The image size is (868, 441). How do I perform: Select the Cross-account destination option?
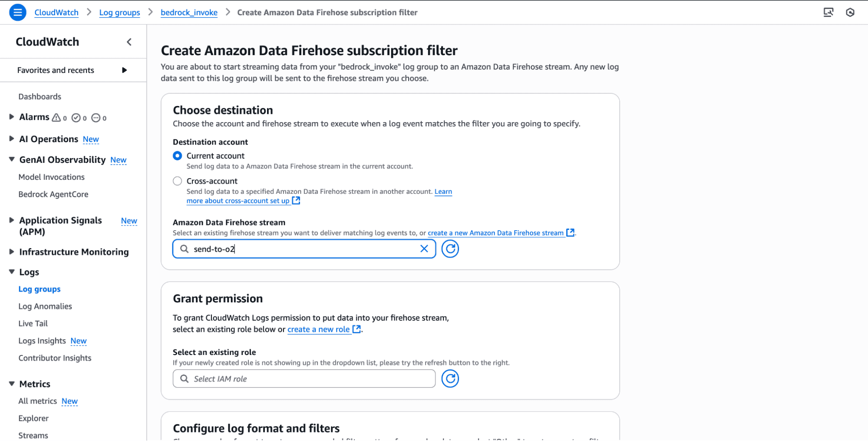tap(177, 181)
